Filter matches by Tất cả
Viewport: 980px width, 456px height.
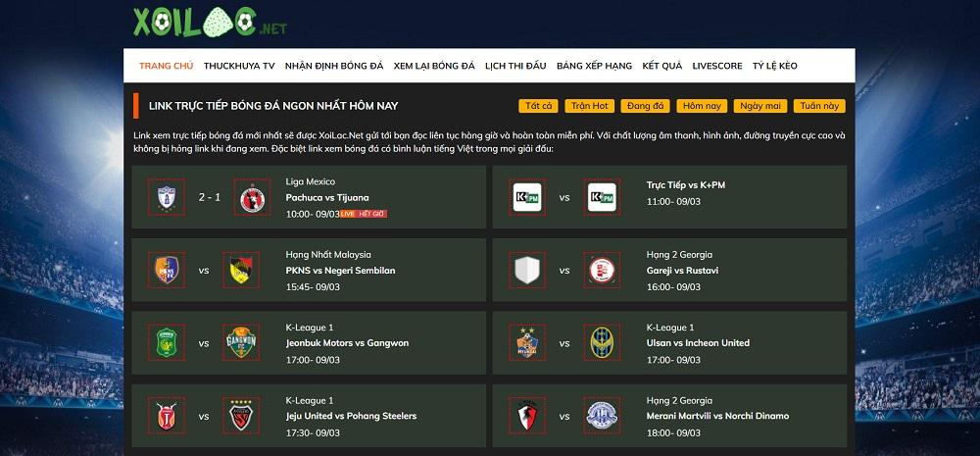[539, 106]
